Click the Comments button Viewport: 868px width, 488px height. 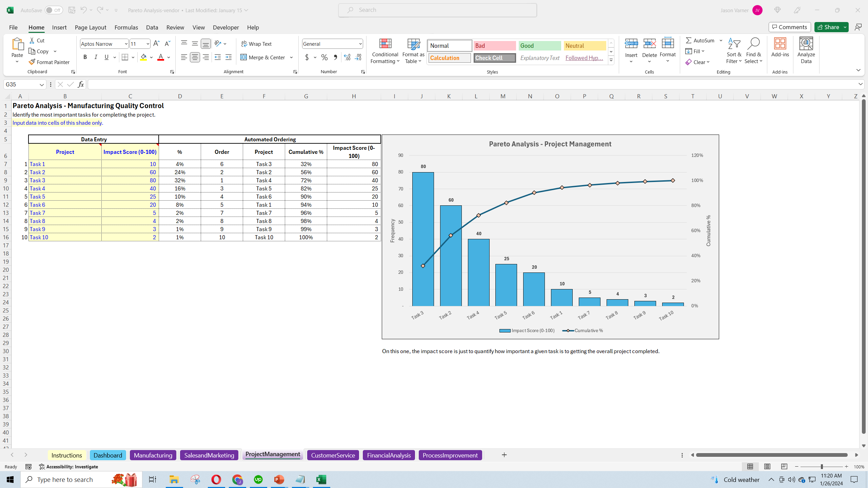tap(790, 27)
